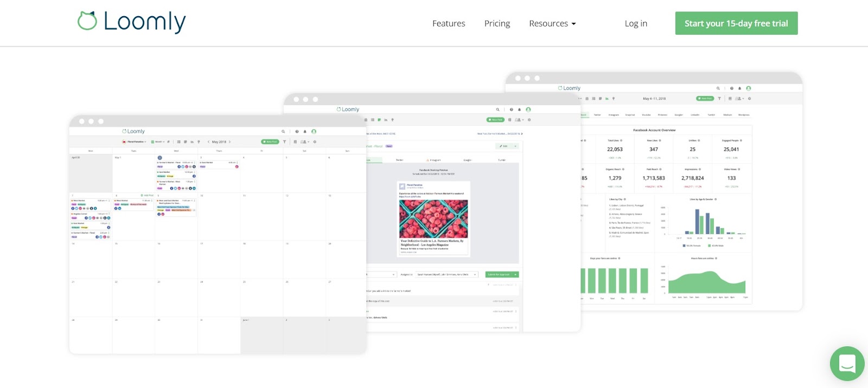Click Start your 15-day free trial
Screen dimensions: 868x388
pyautogui.click(x=736, y=23)
